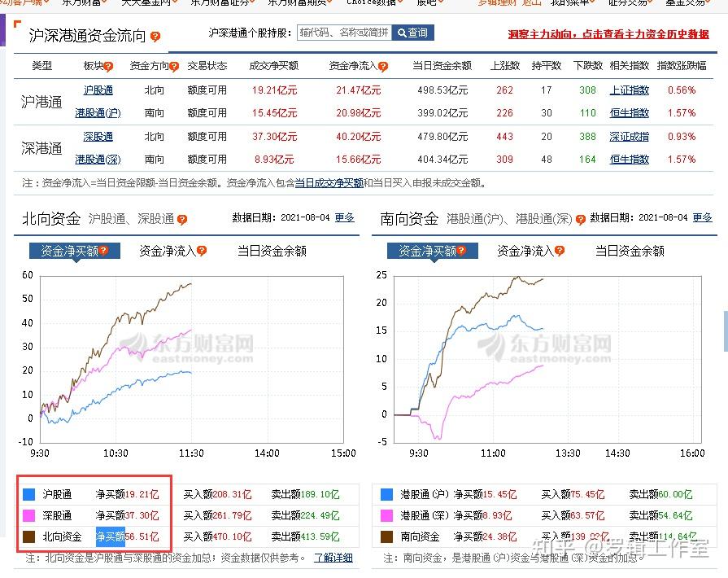Click the 0.93% index change cell
Screen dimensions: 728x578
[x=682, y=137]
